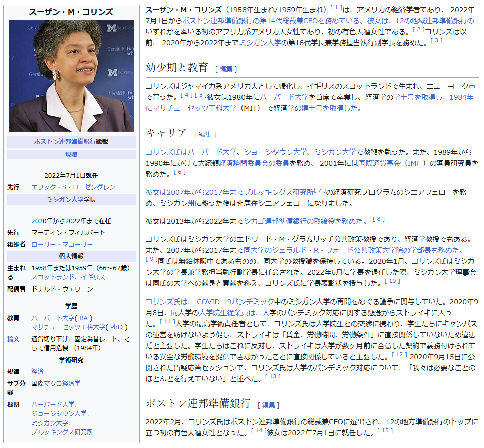
Task: Open 経済諮問委員会の委員 link
Action: [254, 163]
